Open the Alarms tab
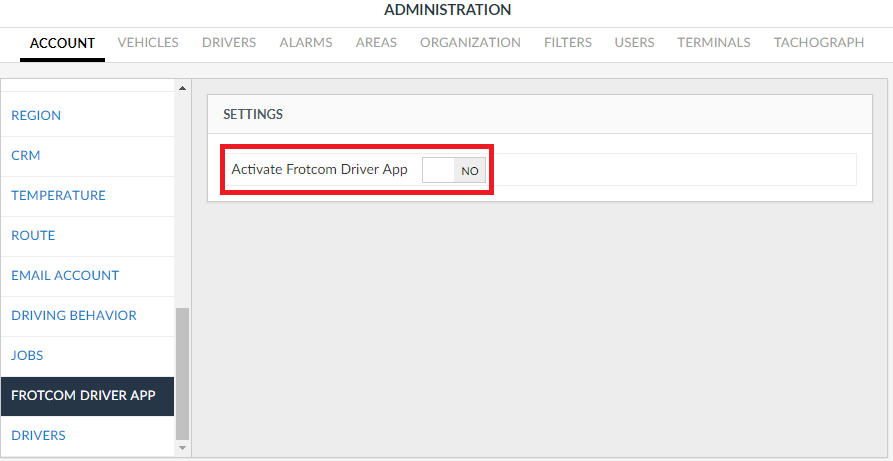893x461 pixels. tap(306, 43)
